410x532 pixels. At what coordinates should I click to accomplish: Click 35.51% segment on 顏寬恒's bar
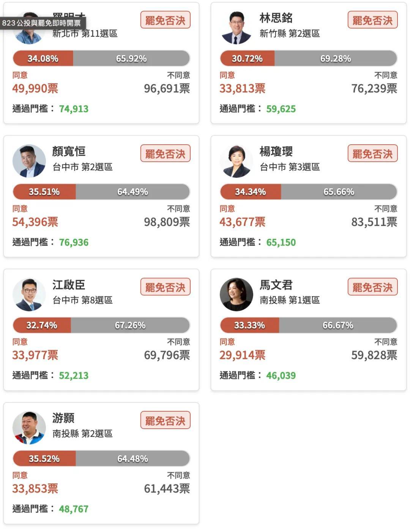(x=44, y=192)
